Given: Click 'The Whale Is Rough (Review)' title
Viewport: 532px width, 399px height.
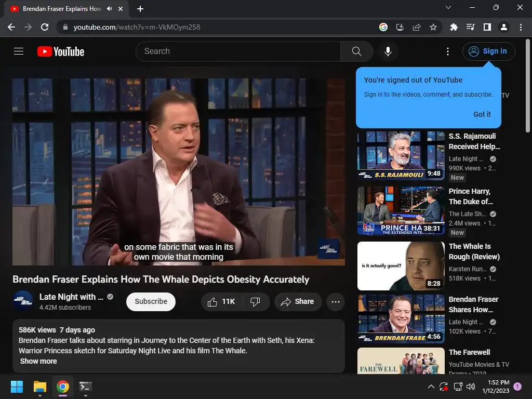Looking at the screenshot, I should tap(474, 251).
